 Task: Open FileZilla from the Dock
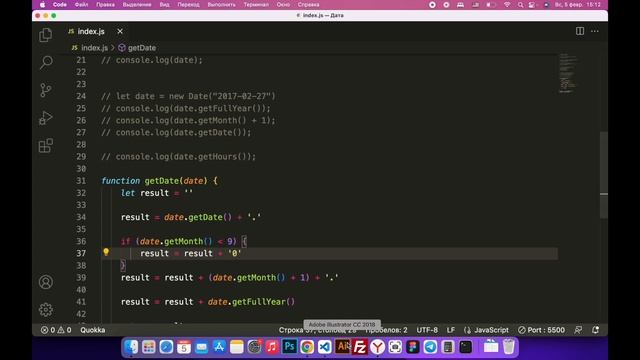360,347
